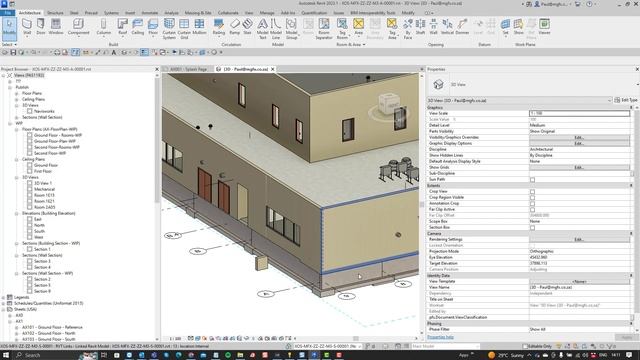Viewport: 640px width, 360px height.
Task: Toggle the Crop Region Visible checkbox
Action: pyautogui.click(x=532, y=198)
